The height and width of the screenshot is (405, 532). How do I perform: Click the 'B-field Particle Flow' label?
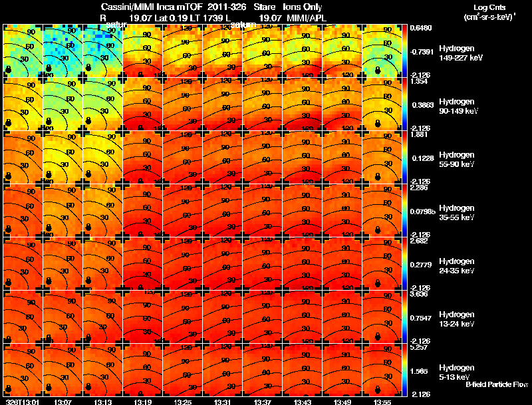click(x=497, y=384)
